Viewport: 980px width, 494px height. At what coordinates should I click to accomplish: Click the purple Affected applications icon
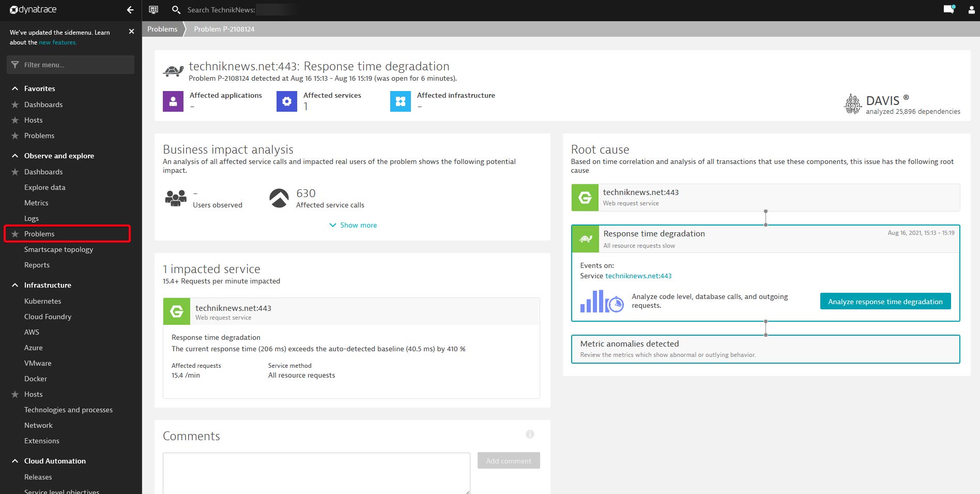(173, 101)
